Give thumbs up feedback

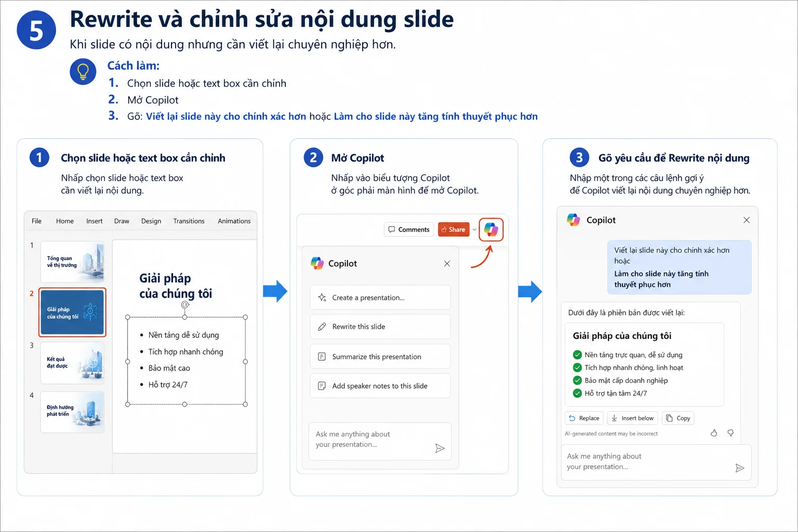tap(714, 433)
